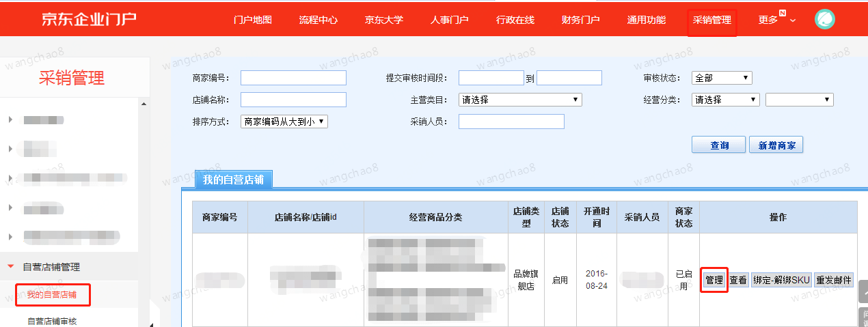Select the 我的自营店铺 tab
This screenshot has height=327, width=868.
pos(233,180)
